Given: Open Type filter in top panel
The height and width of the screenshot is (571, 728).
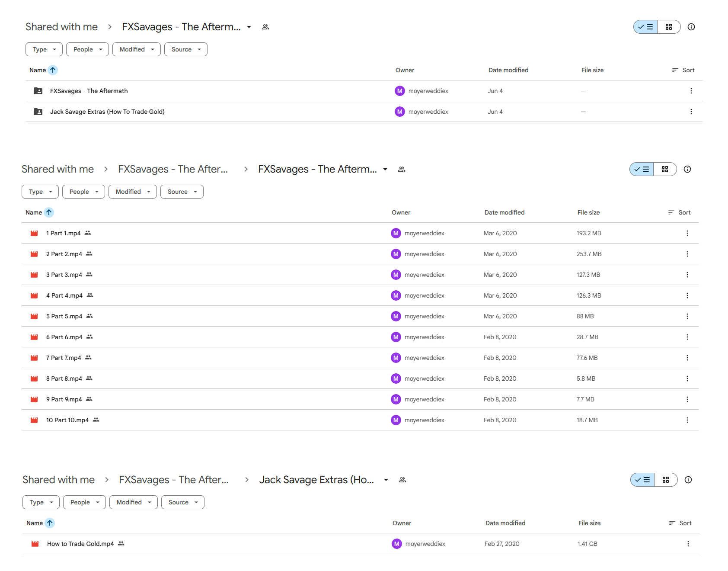Looking at the screenshot, I should coord(44,49).
